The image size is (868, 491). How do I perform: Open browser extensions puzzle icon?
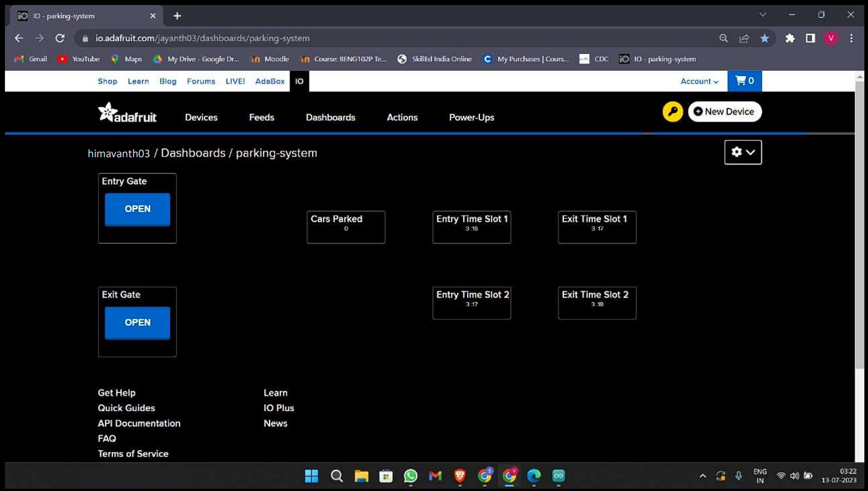coord(789,38)
